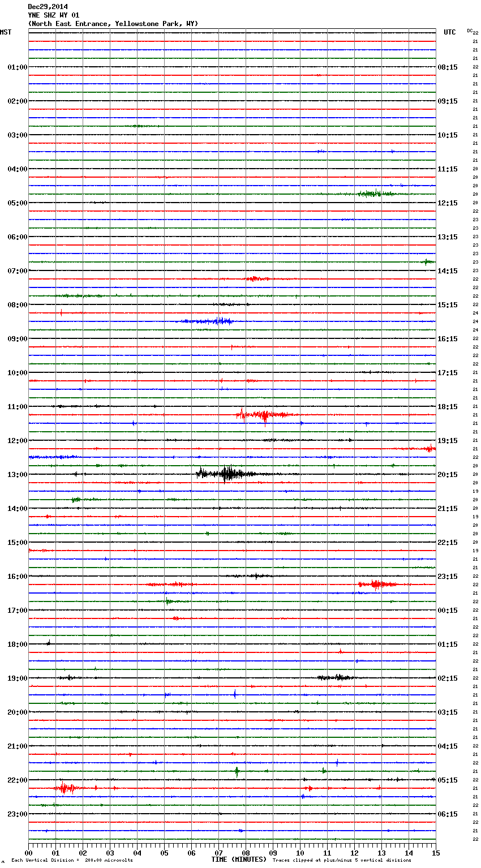Select the 03:00 MST time label
Image resolution: width=481 pixels, height=868 pixels.
(17, 135)
